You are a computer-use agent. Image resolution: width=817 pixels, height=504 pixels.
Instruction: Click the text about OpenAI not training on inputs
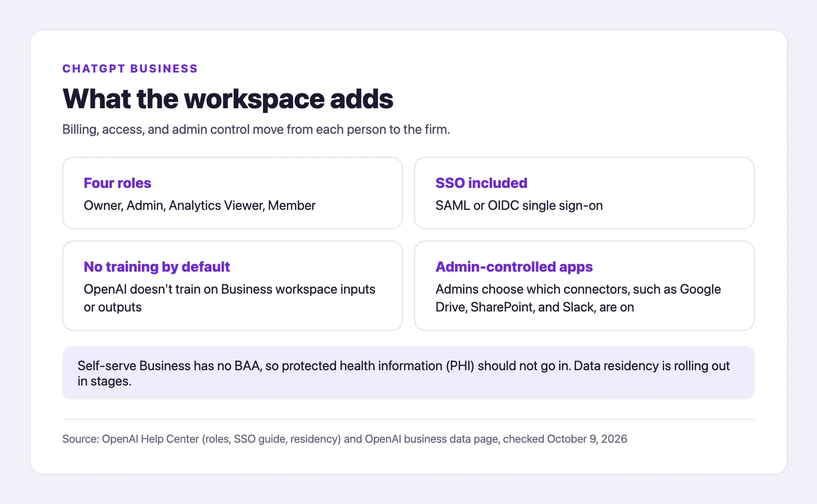tap(229, 298)
